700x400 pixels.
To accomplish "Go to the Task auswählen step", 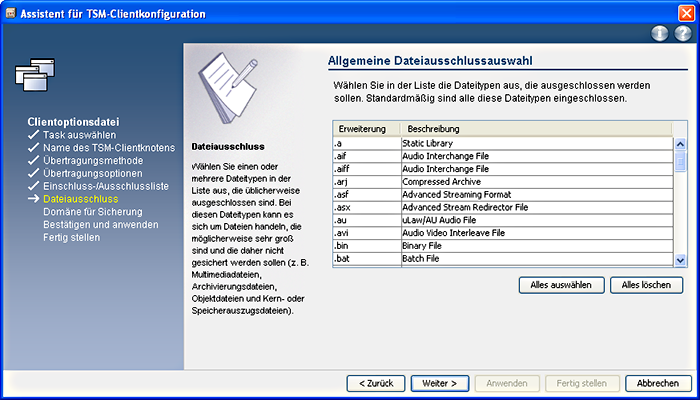I will point(79,134).
